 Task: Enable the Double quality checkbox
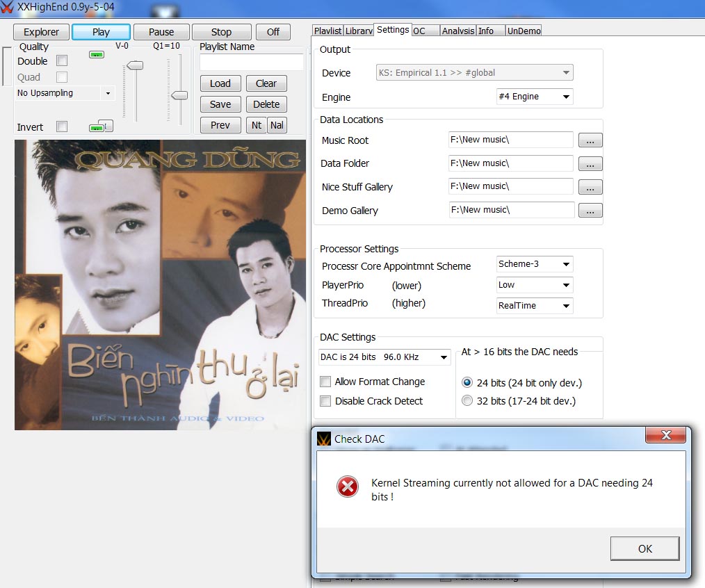[62, 60]
